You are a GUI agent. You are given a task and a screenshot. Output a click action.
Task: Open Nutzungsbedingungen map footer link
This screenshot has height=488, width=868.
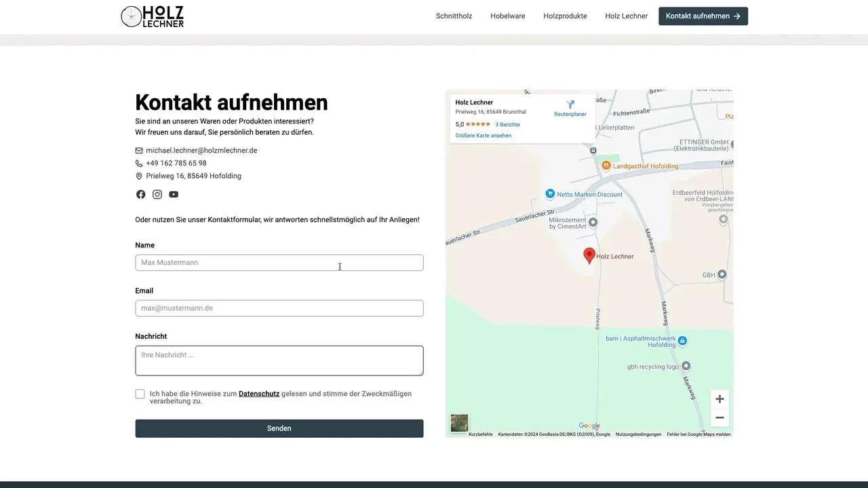tap(639, 434)
